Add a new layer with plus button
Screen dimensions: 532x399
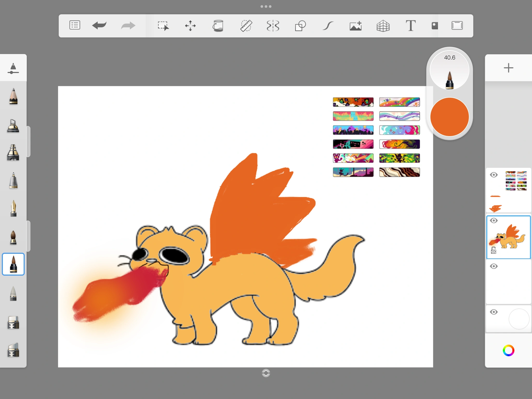(508, 68)
